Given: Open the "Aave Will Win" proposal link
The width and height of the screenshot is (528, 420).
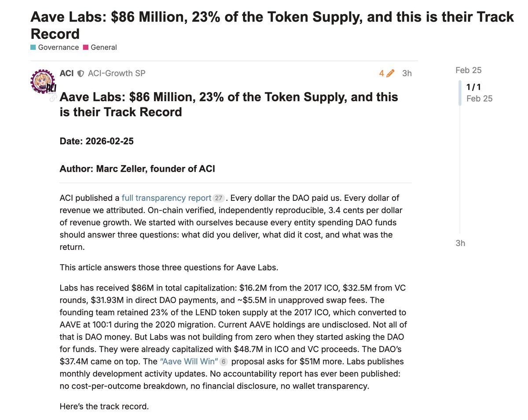Looking at the screenshot, I should (x=188, y=362).
